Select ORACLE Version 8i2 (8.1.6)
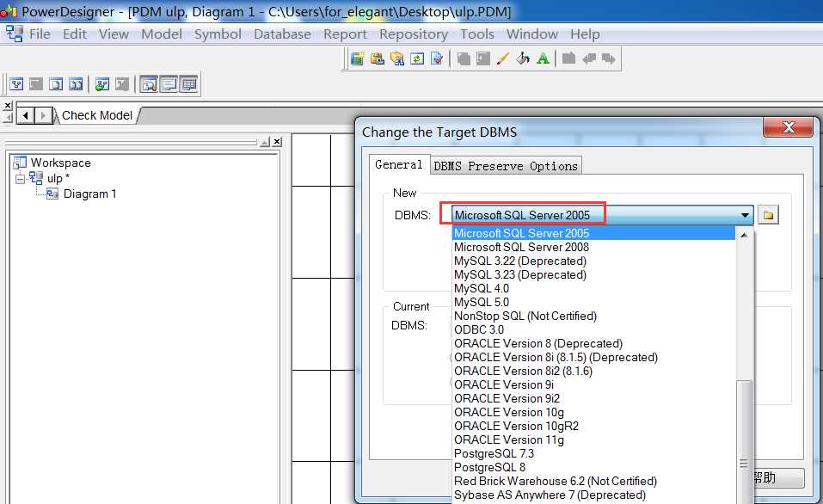 click(593, 371)
